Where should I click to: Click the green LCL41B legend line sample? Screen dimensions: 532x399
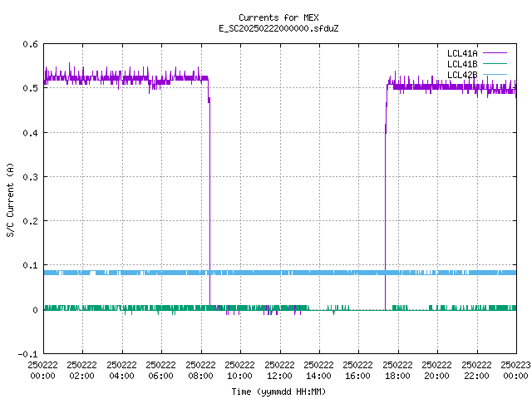click(495, 64)
